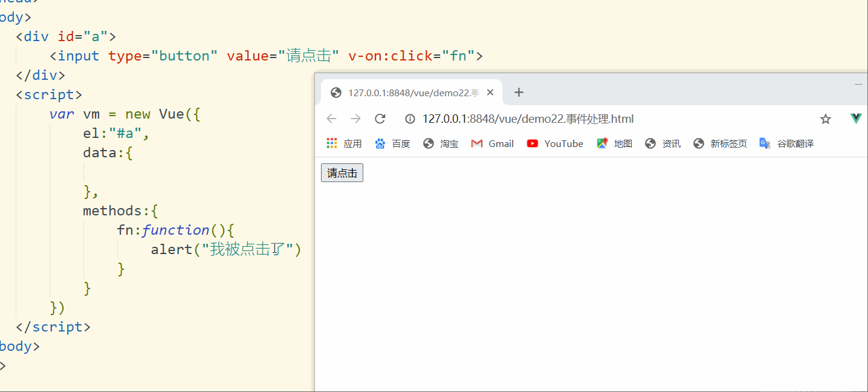Click type="button" attribute in editor
868x392 pixels.
click(163, 56)
